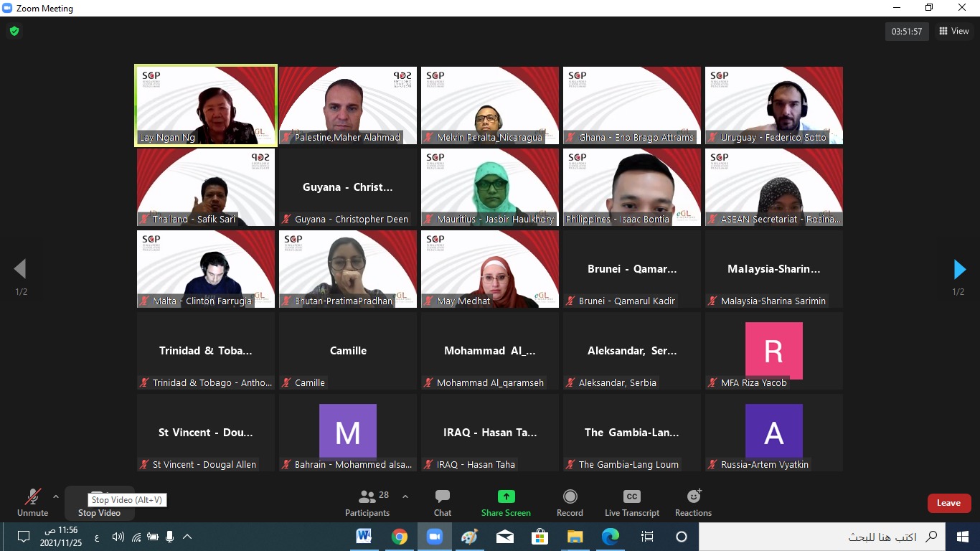Go to previous page of participants
Viewport: 980px width, 551px height.
pyautogui.click(x=20, y=270)
